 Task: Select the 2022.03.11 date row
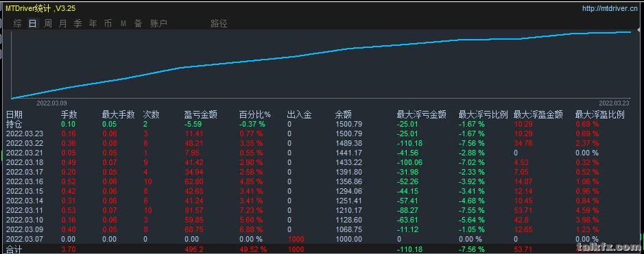pos(25,211)
